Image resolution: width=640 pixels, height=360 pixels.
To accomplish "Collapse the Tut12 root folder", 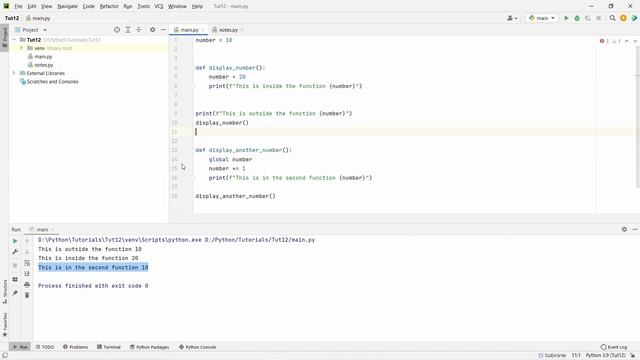I will (14, 40).
